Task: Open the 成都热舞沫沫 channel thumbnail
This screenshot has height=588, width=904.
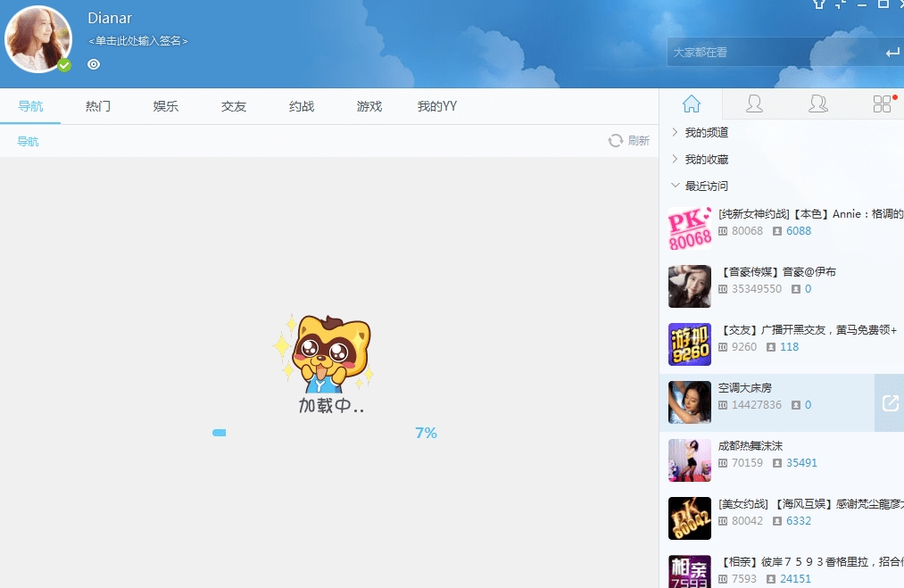Action: coord(690,460)
